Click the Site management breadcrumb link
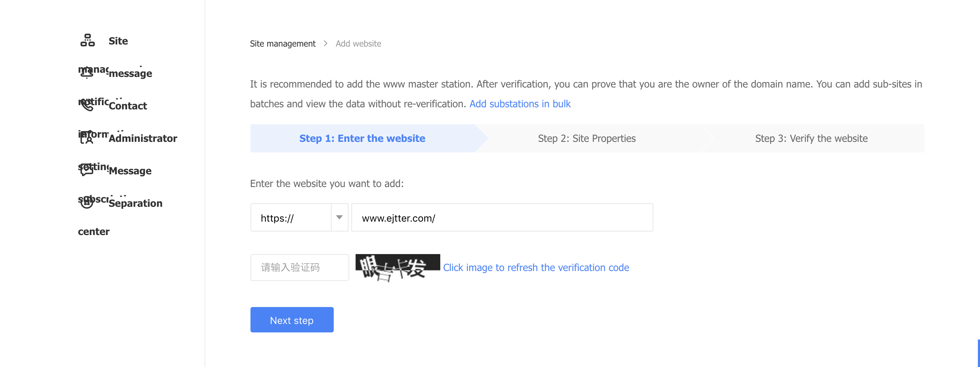Viewport: 980px width, 367px height. (x=282, y=44)
